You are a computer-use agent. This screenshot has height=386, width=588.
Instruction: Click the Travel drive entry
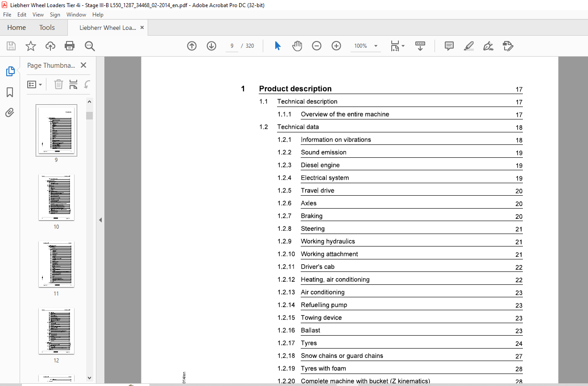click(318, 190)
